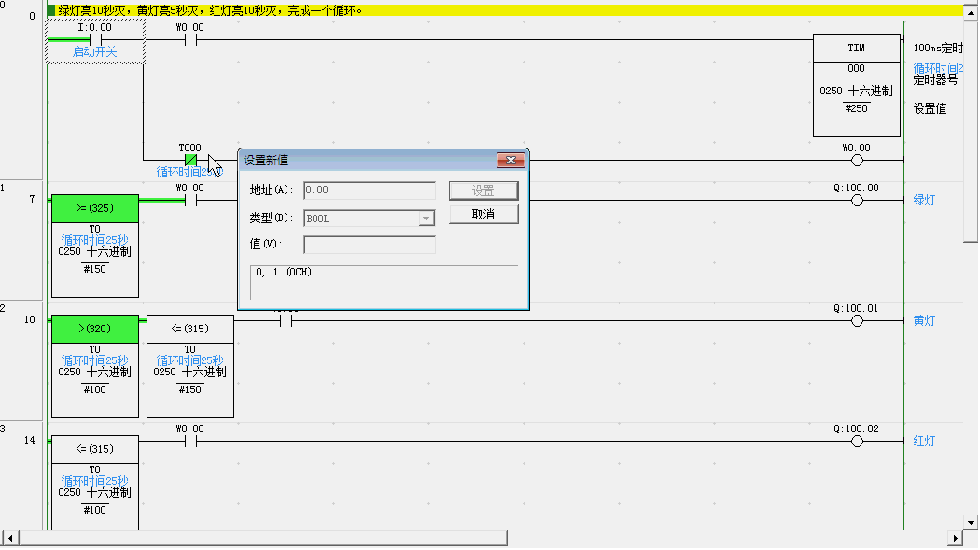Select the <=(315) block beside >(320)
The height and width of the screenshot is (550, 980).
coord(190,366)
